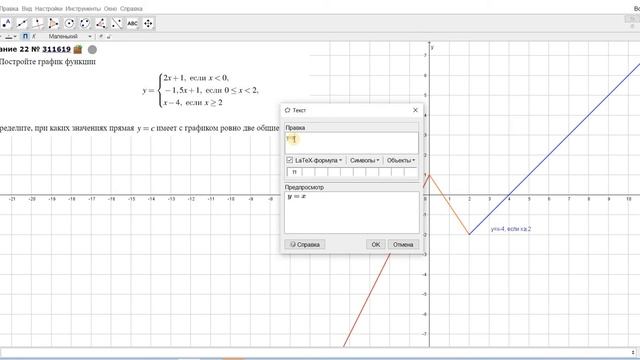This screenshot has height=360, width=640.
Task: Select the New Point tool
Action: (x=6, y=23)
